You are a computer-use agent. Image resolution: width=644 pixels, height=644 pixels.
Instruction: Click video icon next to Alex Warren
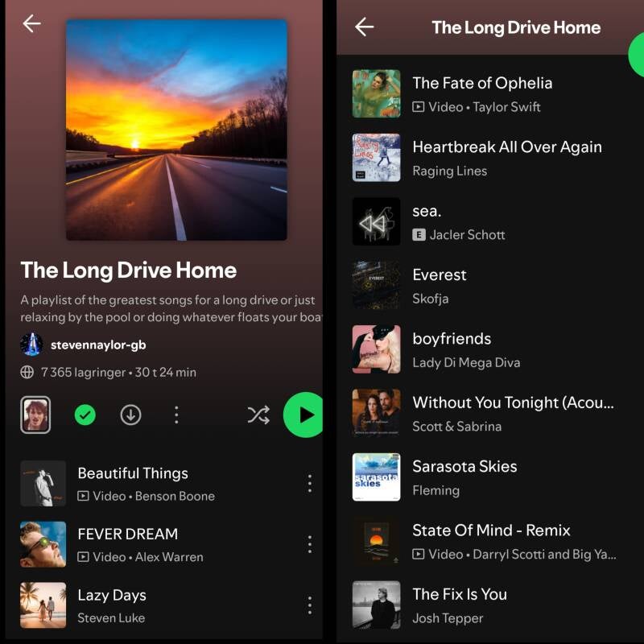coord(83,557)
